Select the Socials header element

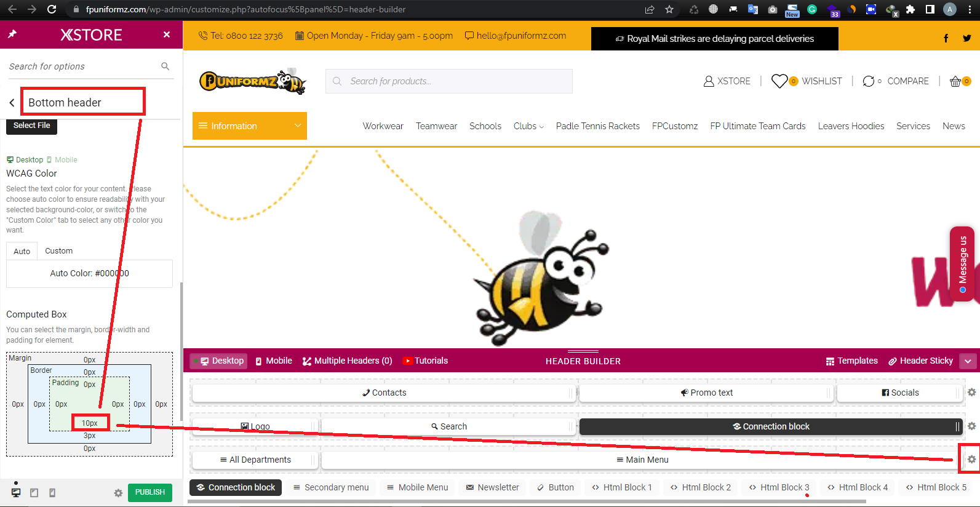(x=900, y=393)
